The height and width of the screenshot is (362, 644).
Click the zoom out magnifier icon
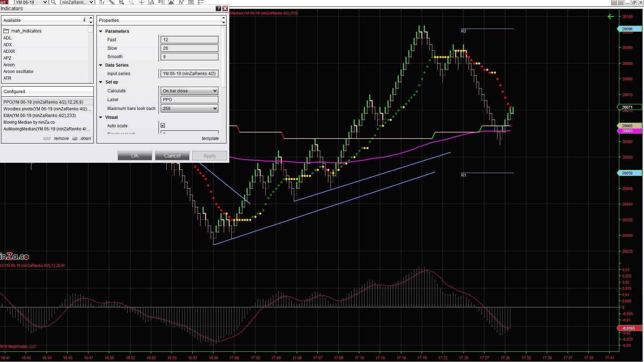click(x=131, y=2)
